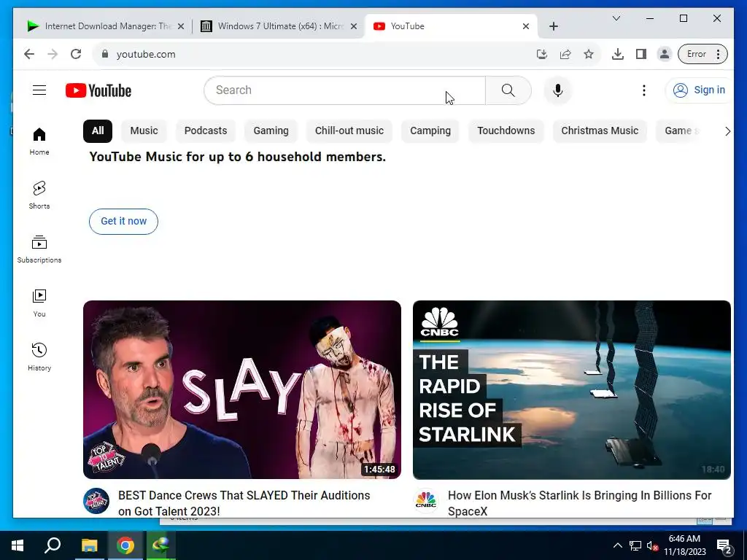
Task: Click the magnifier search button
Action: point(508,90)
